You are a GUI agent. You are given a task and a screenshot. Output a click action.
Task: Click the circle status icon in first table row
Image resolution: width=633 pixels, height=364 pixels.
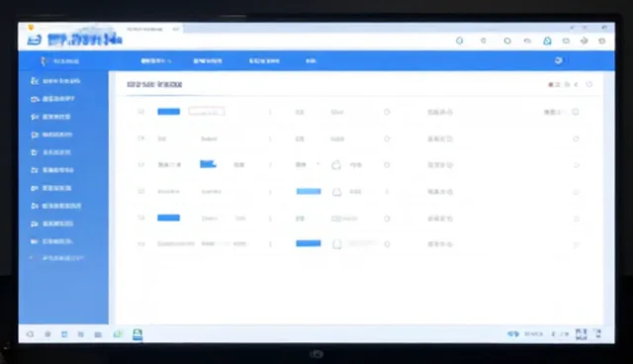(387, 112)
